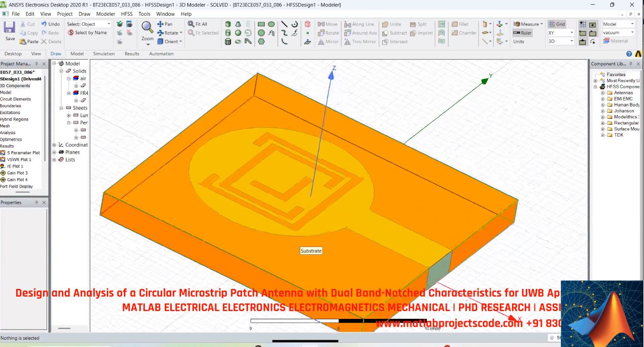
Task: Select the Draw Box tool
Action: pos(228,24)
